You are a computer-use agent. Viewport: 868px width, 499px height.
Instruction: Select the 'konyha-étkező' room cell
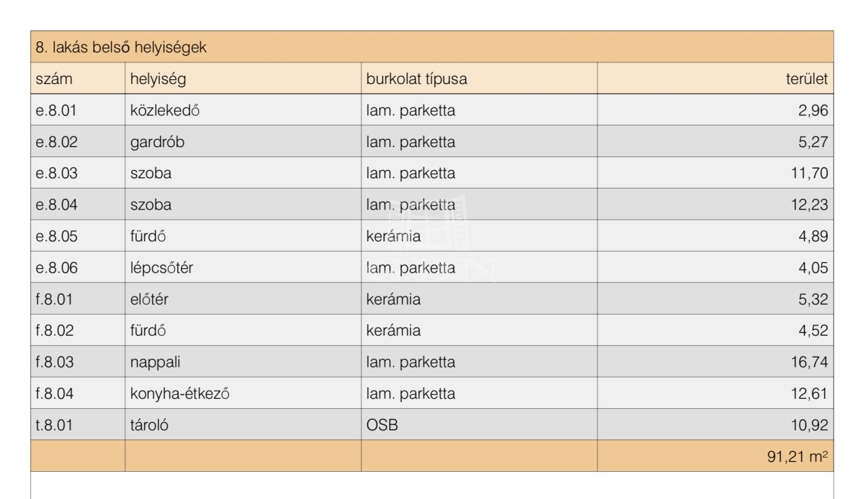[x=243, y=393]
